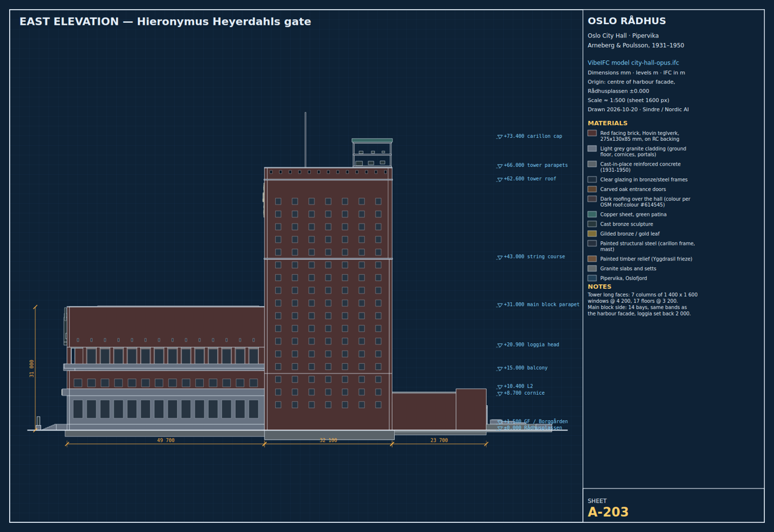The image size is (774, 532).
Task: Select the Scale ≈ 1:500 text line
Action: click(628, 100)
